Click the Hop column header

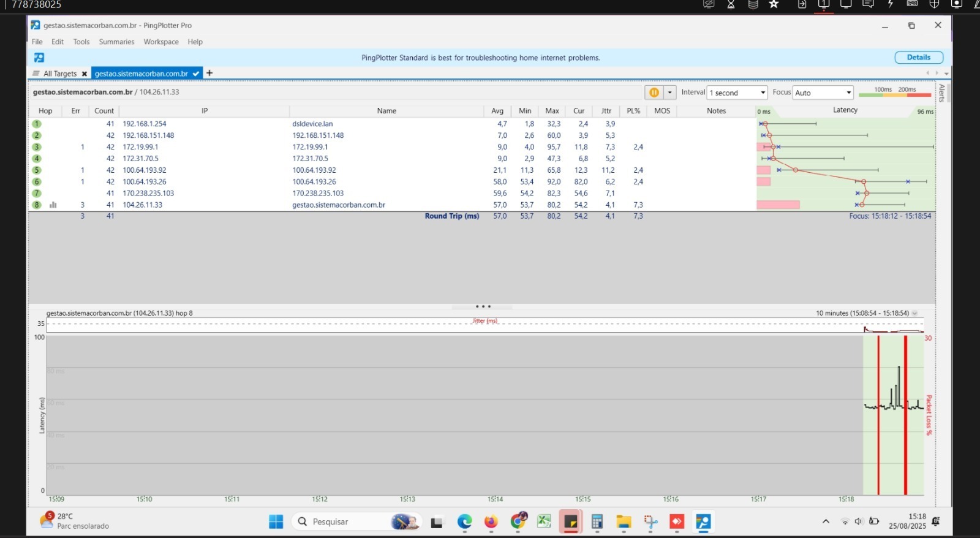click(x=45, y=111)
